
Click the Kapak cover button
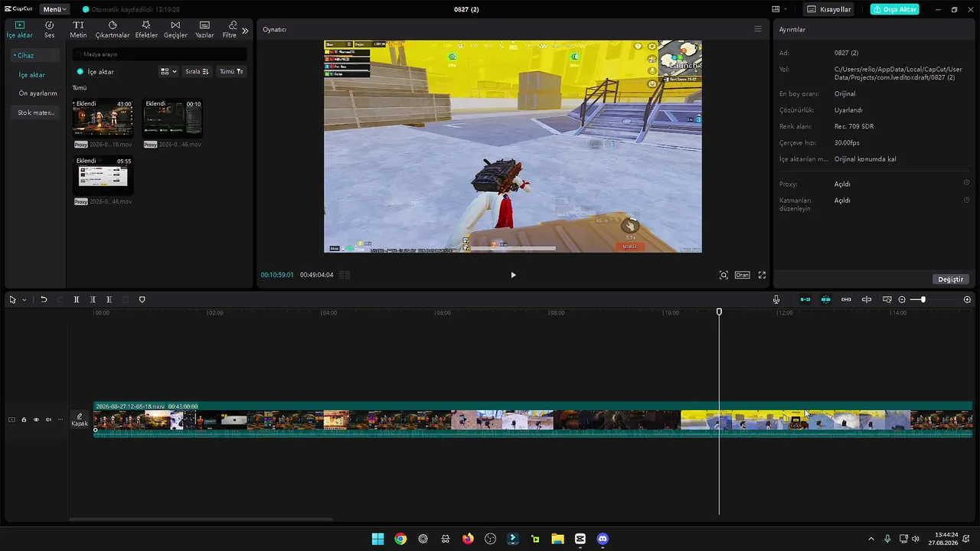click(80, 419)
